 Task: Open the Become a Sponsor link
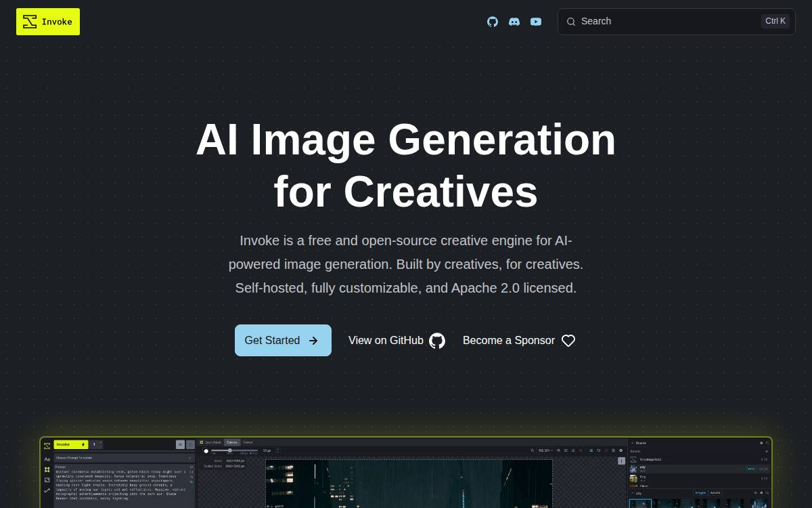(x=519, y=341)
